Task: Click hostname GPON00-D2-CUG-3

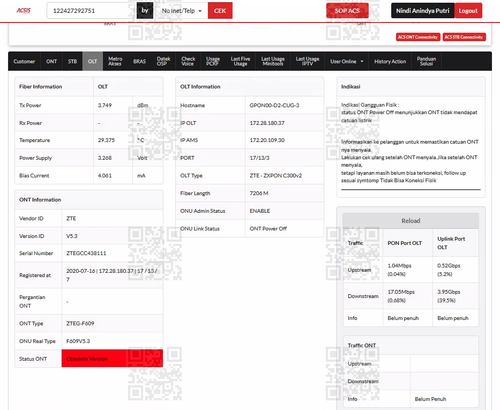Action: [x=274, y=105]
